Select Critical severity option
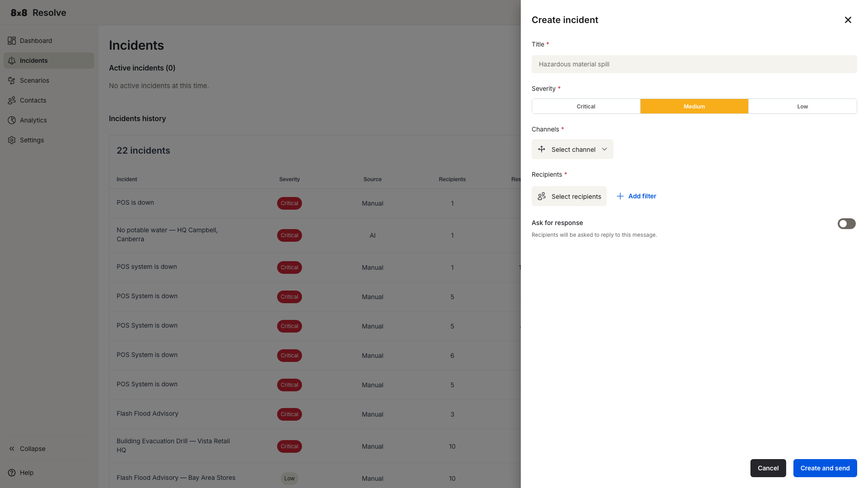 pos(586,106)
